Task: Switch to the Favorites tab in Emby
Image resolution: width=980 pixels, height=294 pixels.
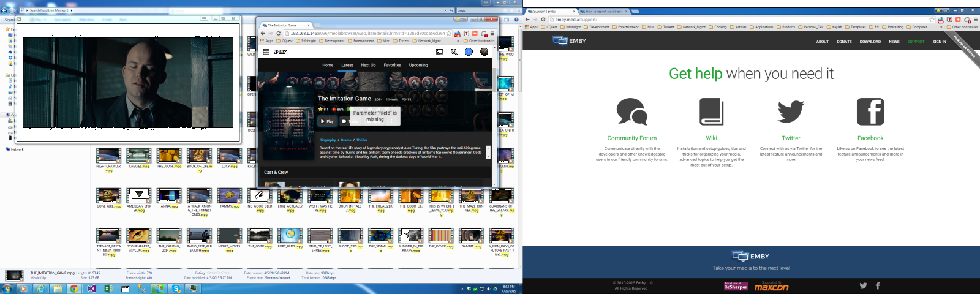Action: point(392,65)
